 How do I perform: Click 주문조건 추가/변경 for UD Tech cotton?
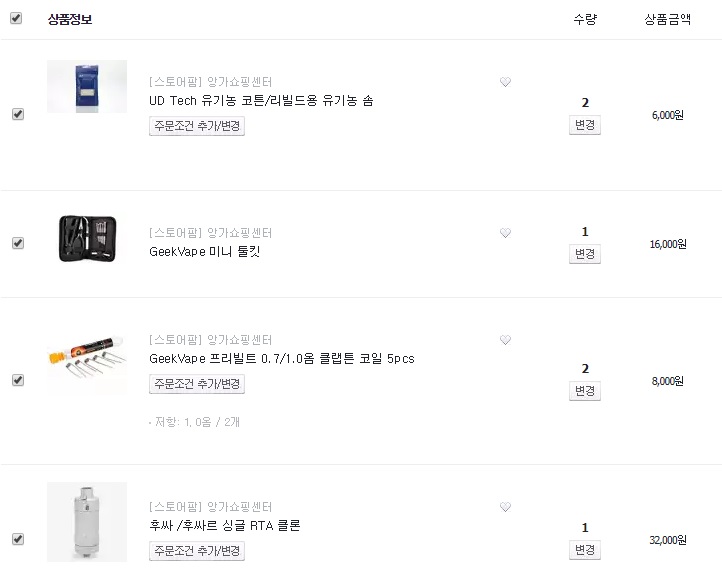click(197, 126)
